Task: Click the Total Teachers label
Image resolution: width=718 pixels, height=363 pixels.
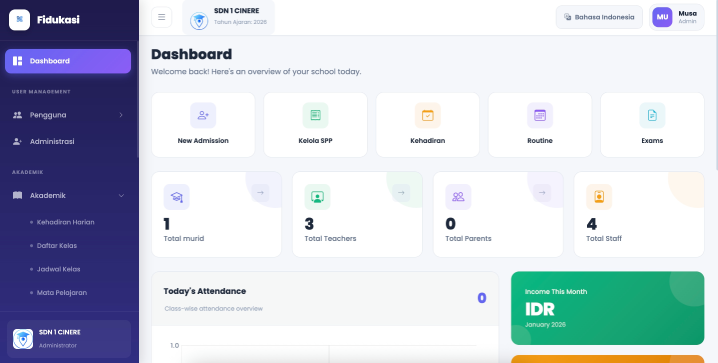Action: [330, 238]
